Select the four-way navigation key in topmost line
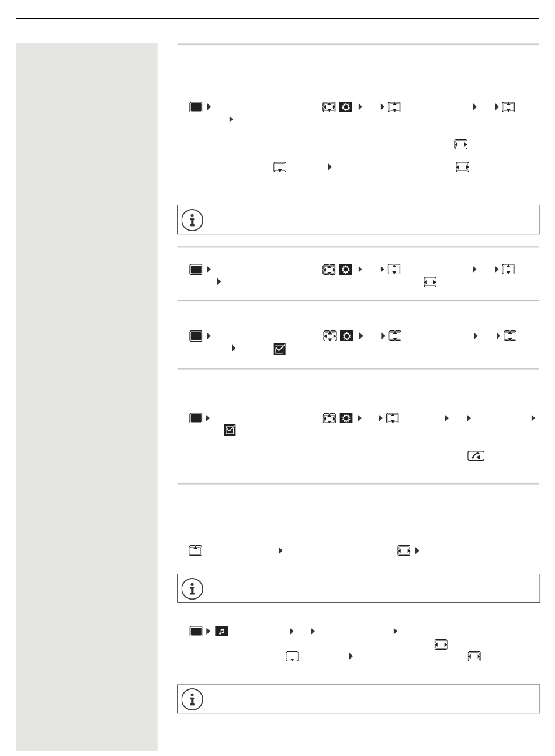Viewport: 555px width, 756px height. coord(328,107)
